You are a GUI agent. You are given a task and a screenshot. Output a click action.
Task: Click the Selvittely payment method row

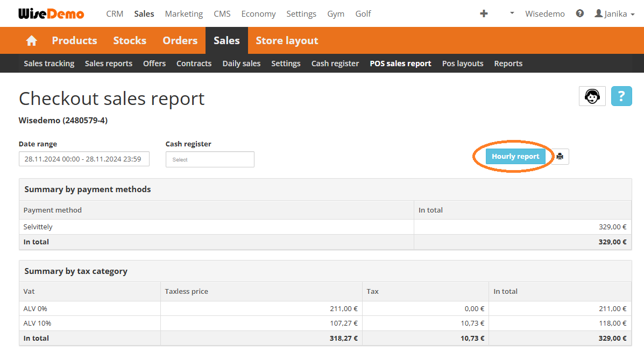pyautogui.click(x=325, y=227)
